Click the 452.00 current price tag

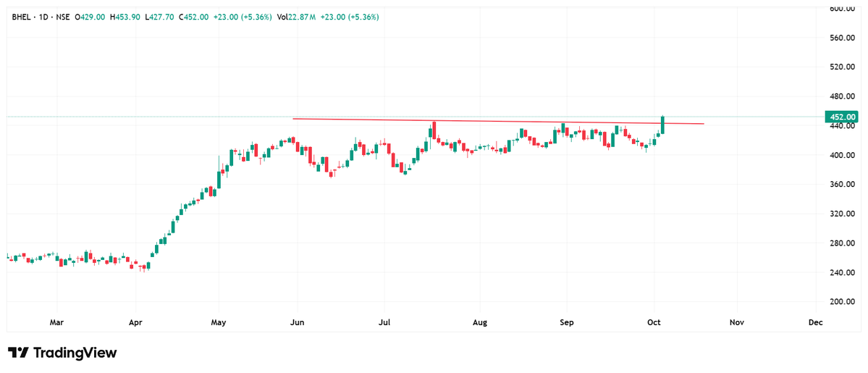click(841, 117)
